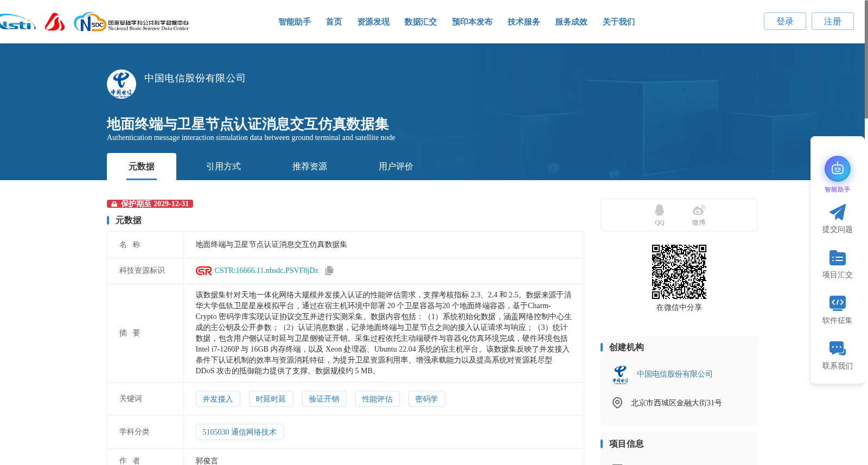Screen dimensions: 868x465
Task: Click the location pin icon by address
Action: [617, 403]
